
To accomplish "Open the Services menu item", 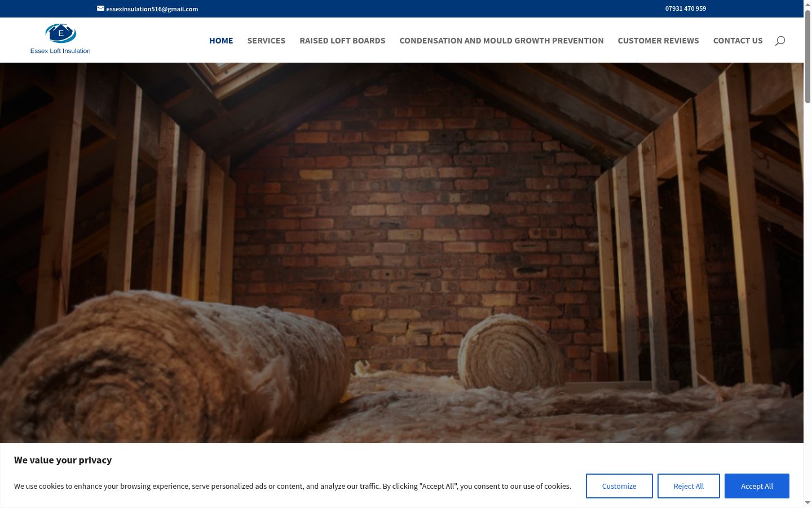I will (266, 41).
